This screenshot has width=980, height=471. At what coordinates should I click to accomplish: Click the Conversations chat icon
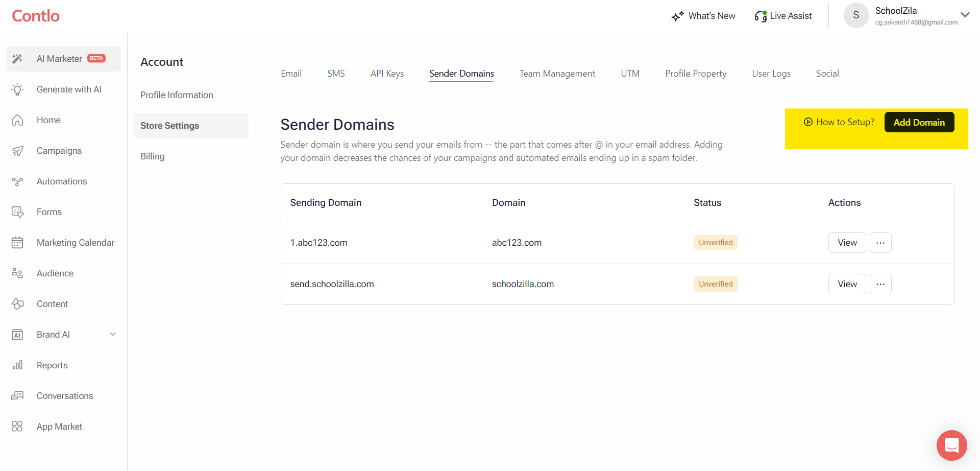17,396
